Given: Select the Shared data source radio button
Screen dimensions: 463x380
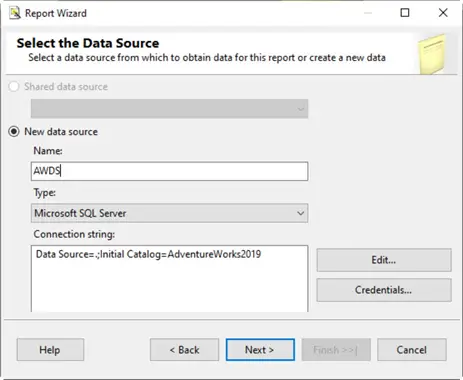Looking at the screenshot, I should pyautogui.click(x=14, y=87).
